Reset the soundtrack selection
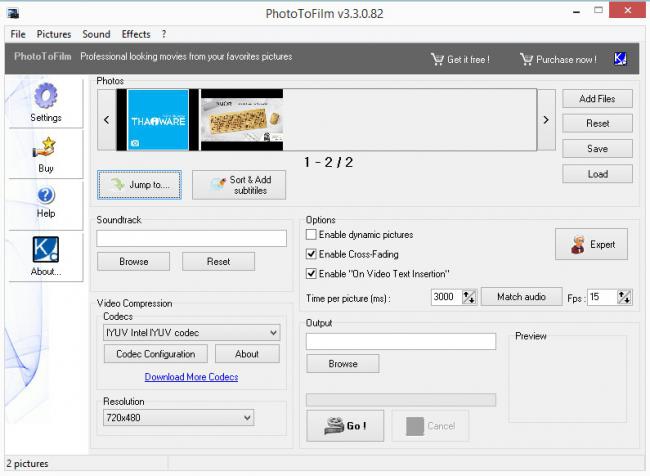 click(218, 262)
